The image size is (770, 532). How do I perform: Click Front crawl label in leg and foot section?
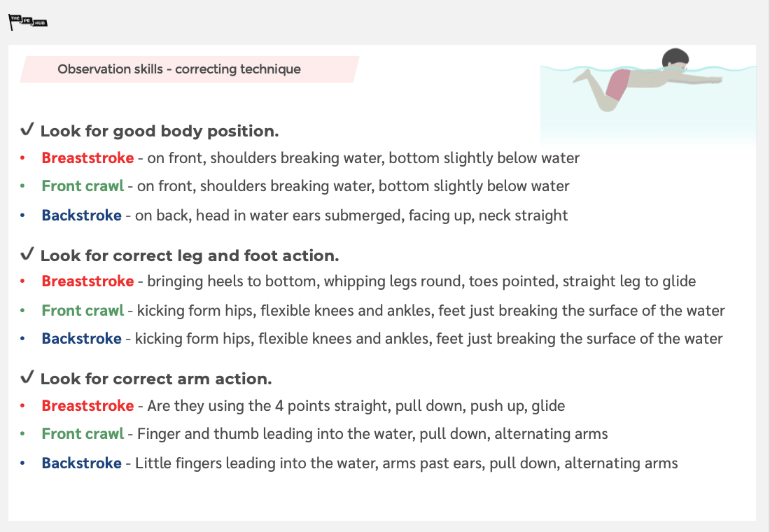tap(83, 310)
